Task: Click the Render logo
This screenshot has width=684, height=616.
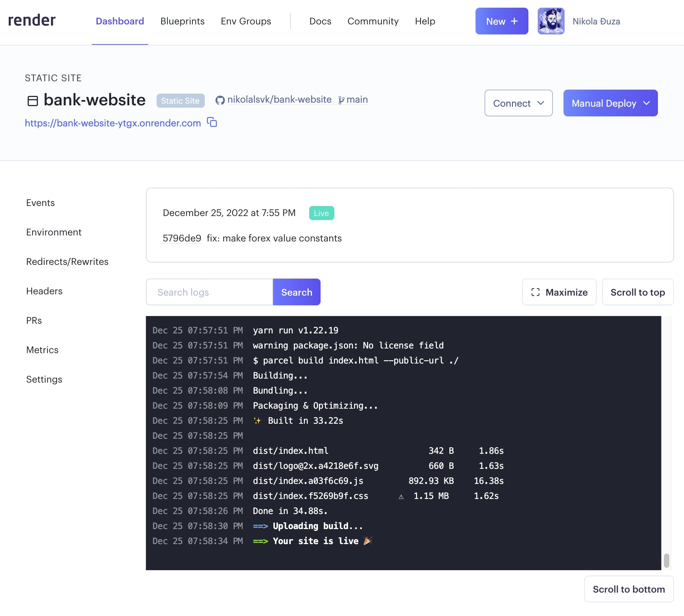Action: [x=31, y=21]
